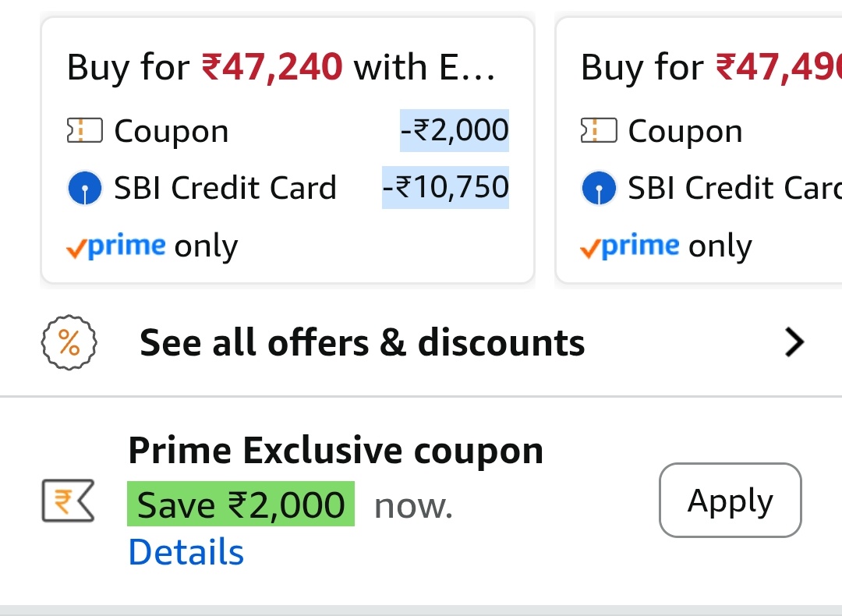Tap the coupon ticket icon in first offer card

[x=84, y=131]
